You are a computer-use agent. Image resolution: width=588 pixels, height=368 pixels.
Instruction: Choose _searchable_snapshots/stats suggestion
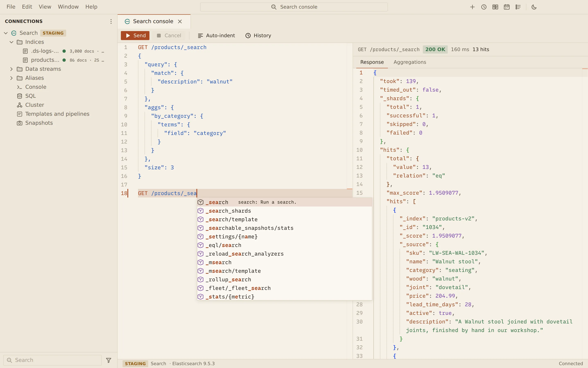[285, 228]
